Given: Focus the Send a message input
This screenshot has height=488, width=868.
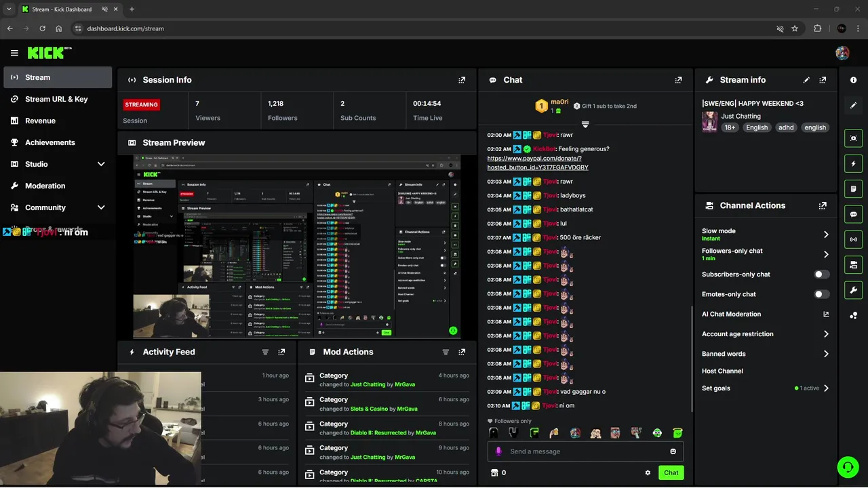Looking at the screenshot, I should (585, 451).
